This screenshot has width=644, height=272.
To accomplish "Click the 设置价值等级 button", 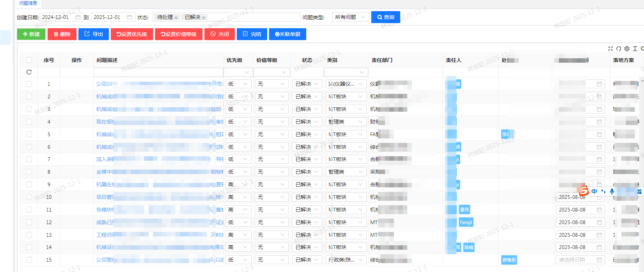I will click(179, 34).
